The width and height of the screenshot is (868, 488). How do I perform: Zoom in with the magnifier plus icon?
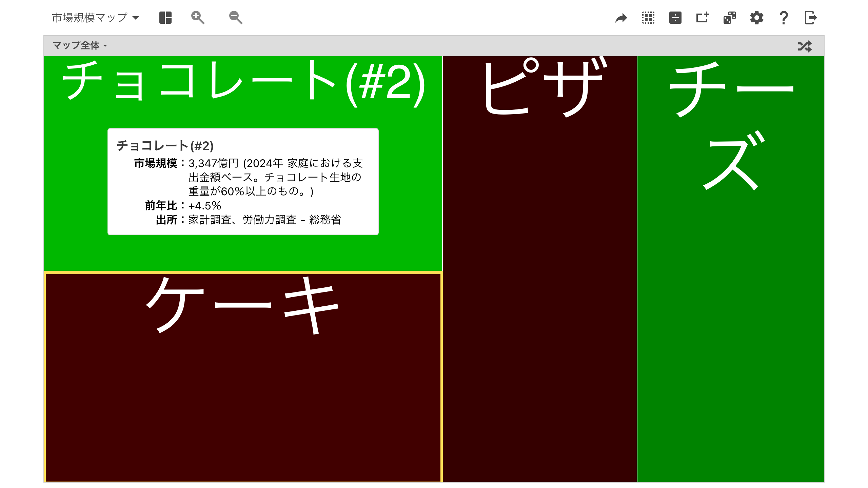[198, 18]
